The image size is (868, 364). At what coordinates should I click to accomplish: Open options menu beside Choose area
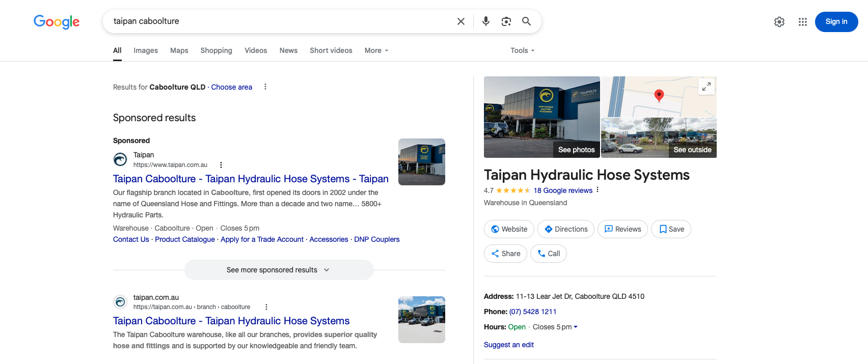pos(265,87)
